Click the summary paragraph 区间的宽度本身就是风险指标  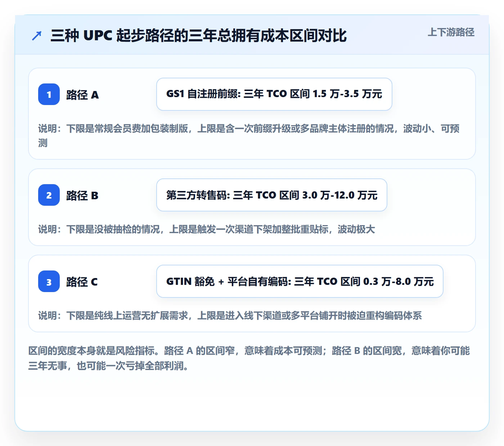pyautogui.click(x=249, y=358)
